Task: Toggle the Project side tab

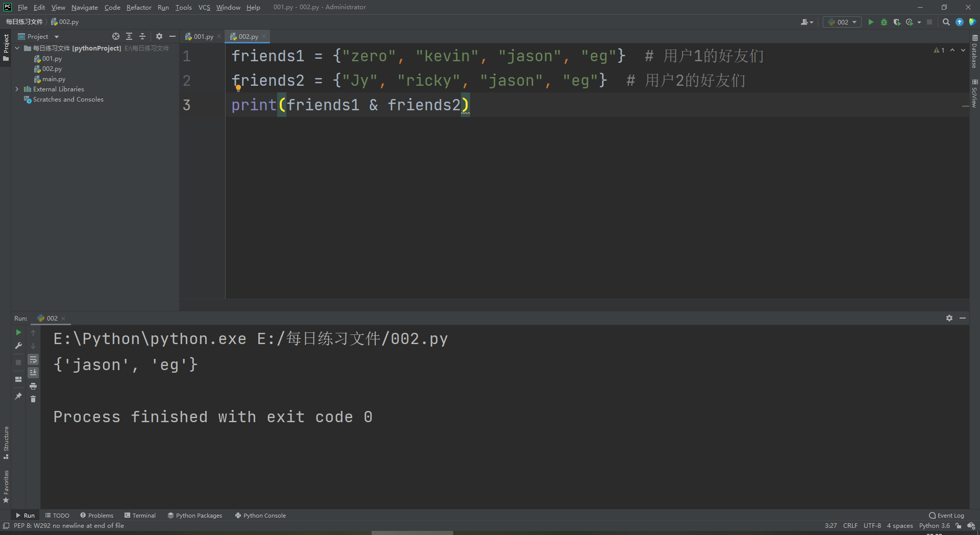Action: [6, 47]
